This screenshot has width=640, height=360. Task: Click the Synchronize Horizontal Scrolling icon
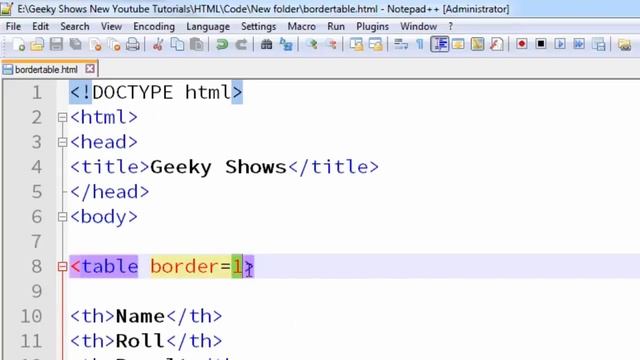376,44
